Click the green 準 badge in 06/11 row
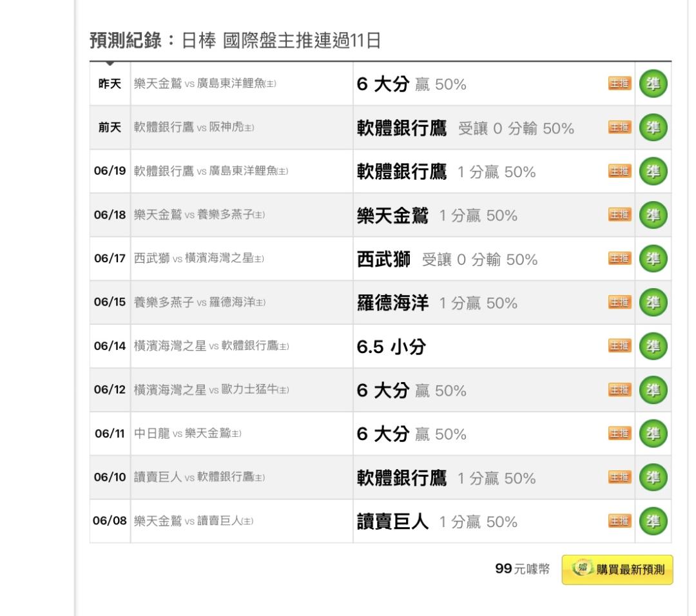The width and height of the screenshot is (696, 616). point(653,434)
